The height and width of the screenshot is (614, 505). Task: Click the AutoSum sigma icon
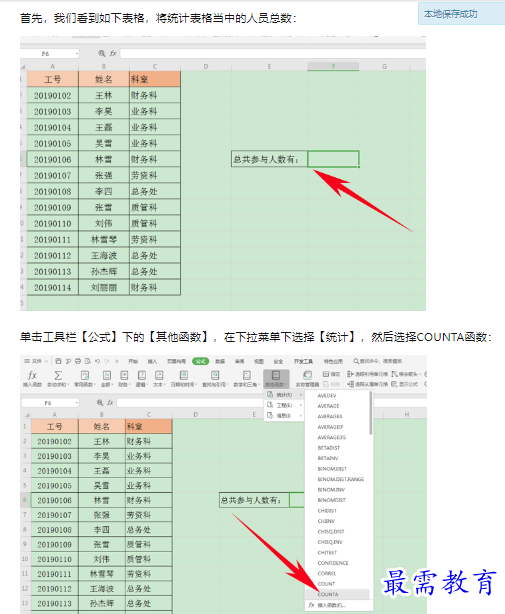click(58, 378)
